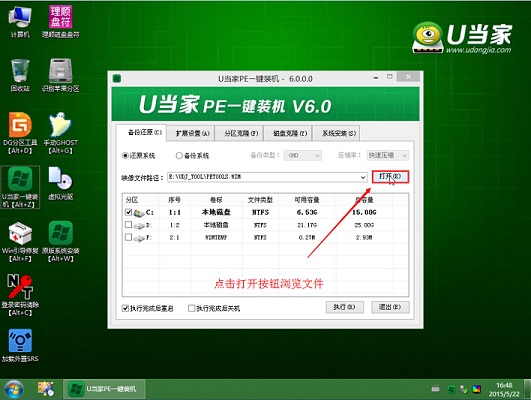Launch 原版系统安装 desktop icon
The height and width of the screenshot is (400, 531).
point(61,242)
